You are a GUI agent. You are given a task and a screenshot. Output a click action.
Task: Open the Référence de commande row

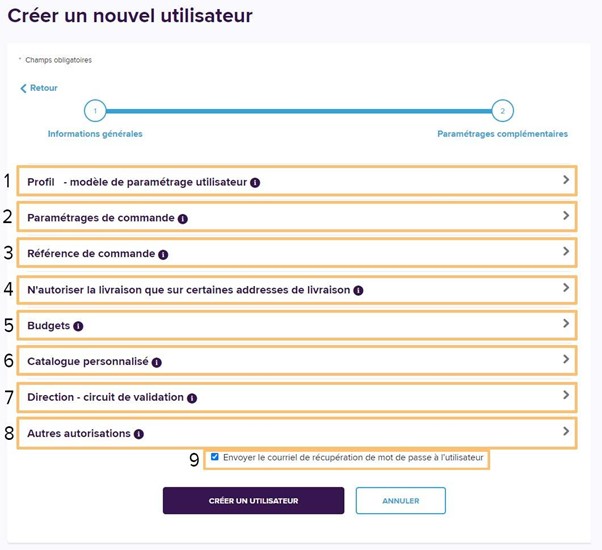300,253
